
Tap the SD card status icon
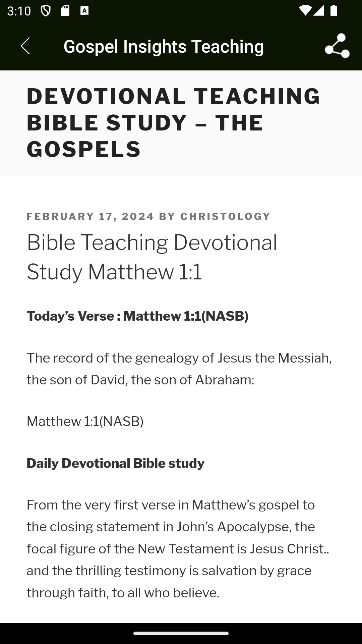click(x=65, y=11)
